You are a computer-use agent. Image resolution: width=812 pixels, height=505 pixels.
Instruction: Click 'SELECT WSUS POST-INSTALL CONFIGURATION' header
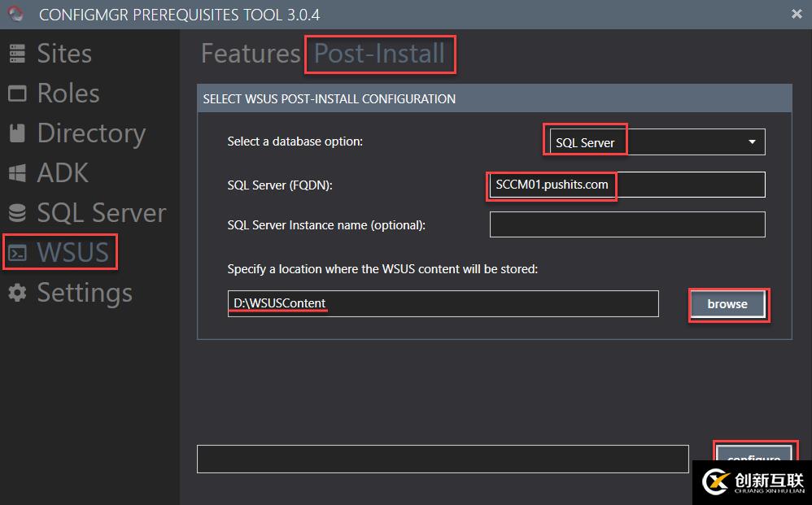[x=330, y=99]
